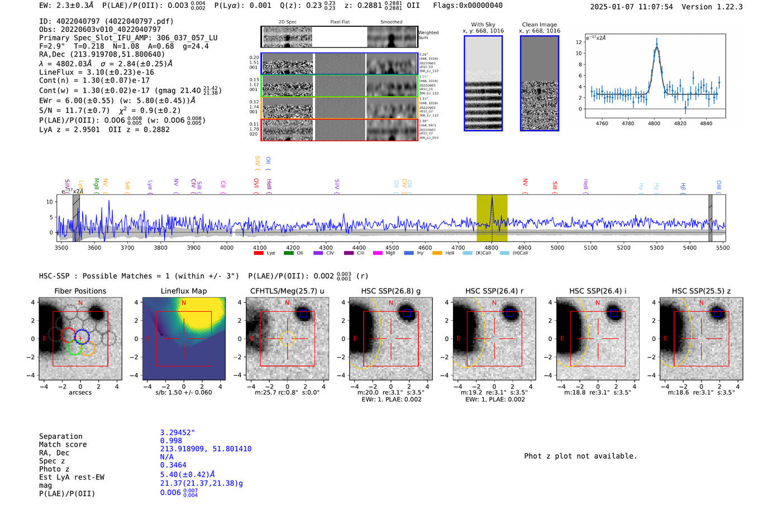Select the magenta MgII legend swatch
Viewport: 782px width, 532px height.
(378, 253)
